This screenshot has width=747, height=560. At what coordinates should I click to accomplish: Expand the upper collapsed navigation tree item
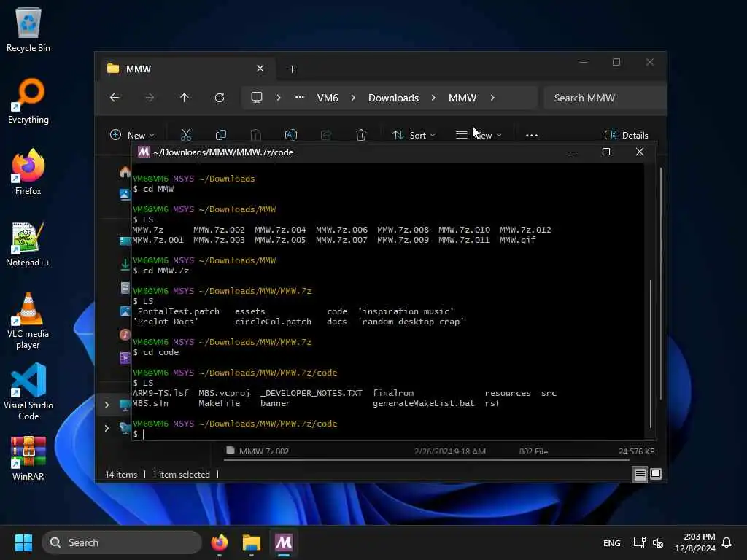107,405
